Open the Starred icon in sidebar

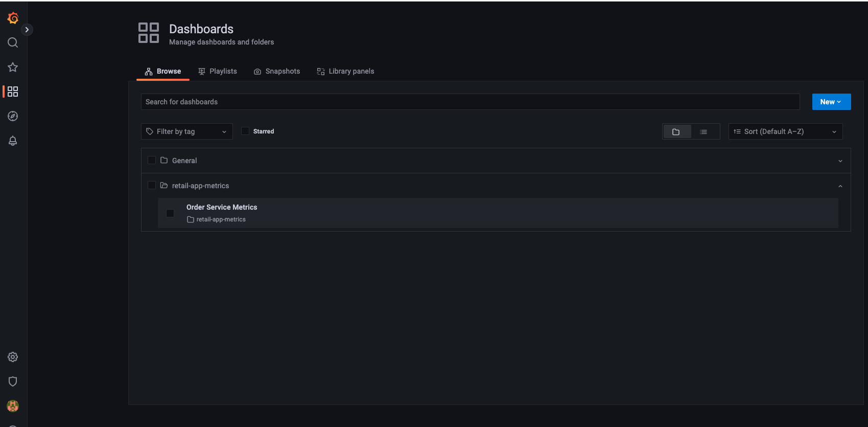pos(13,67)
